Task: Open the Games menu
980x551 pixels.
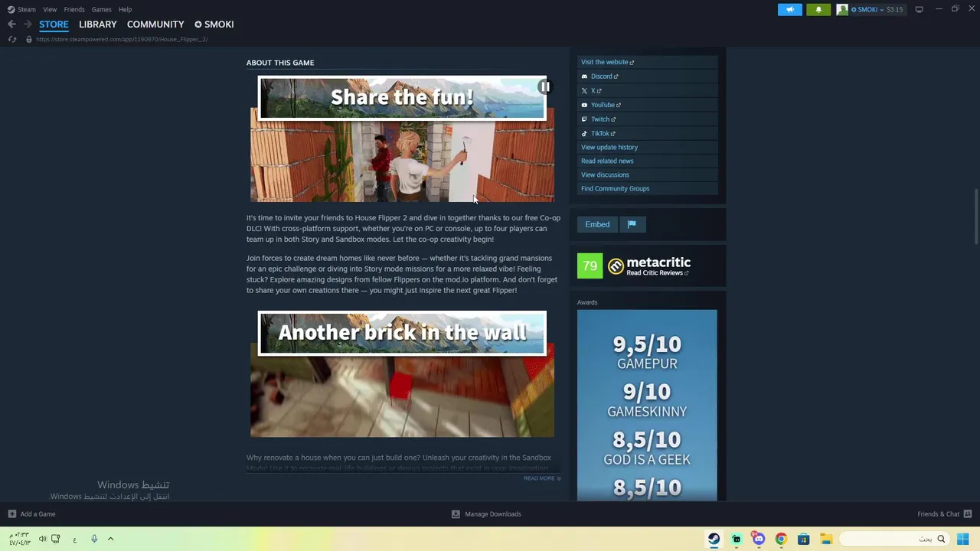Action: 101,9
